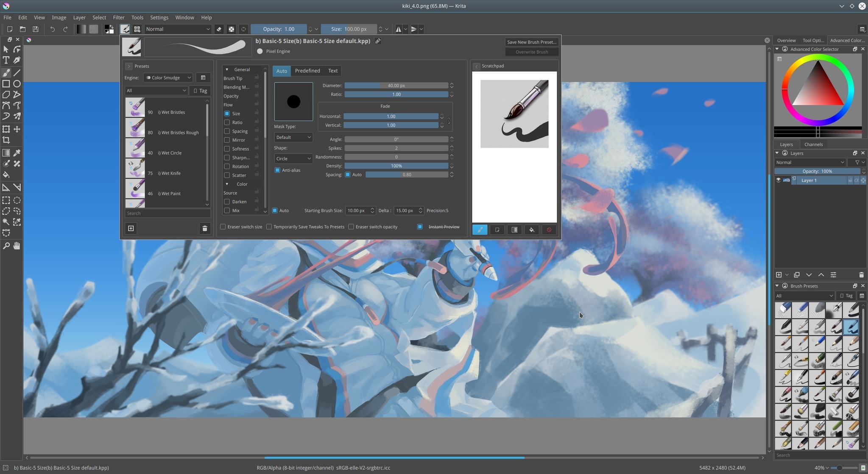Screen dimensions: 868x474
Task: Select the Rectangular Selection tool
Action: click(6, 201)
